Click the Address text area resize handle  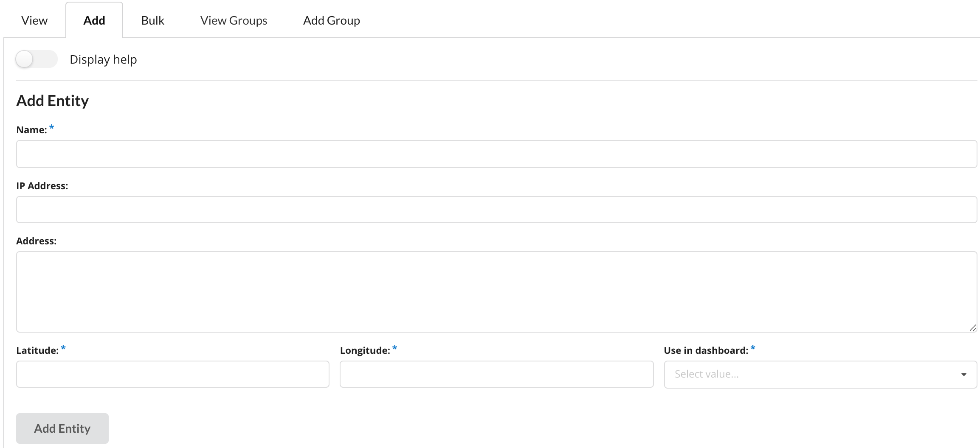[x=972, y=328]
